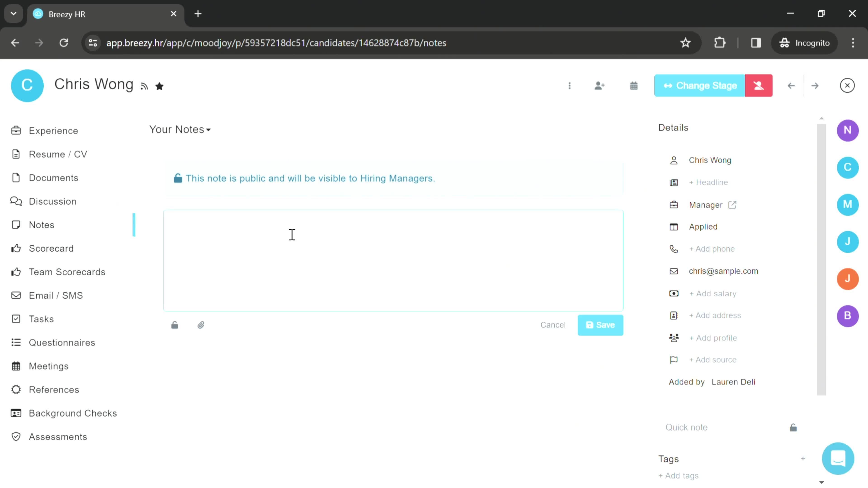Click the attach file paperclip icon
This screenshot has height=488, width=868.
[201, 325]
